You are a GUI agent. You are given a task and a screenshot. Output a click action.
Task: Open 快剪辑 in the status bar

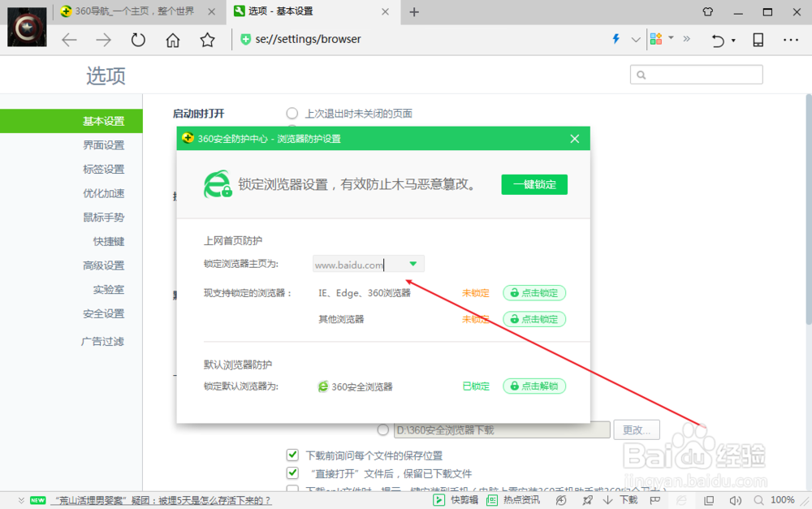(456, 500)
